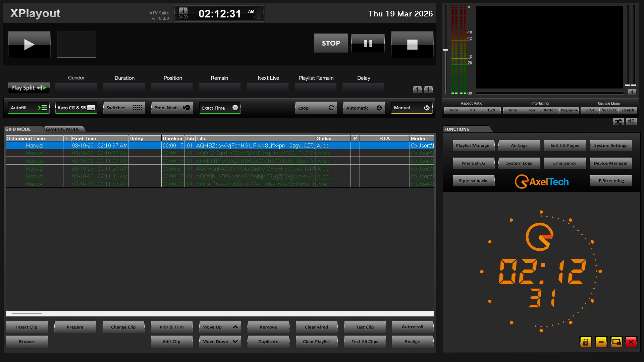
Task: Enable Autofill toggle
Action: point(29,108)
